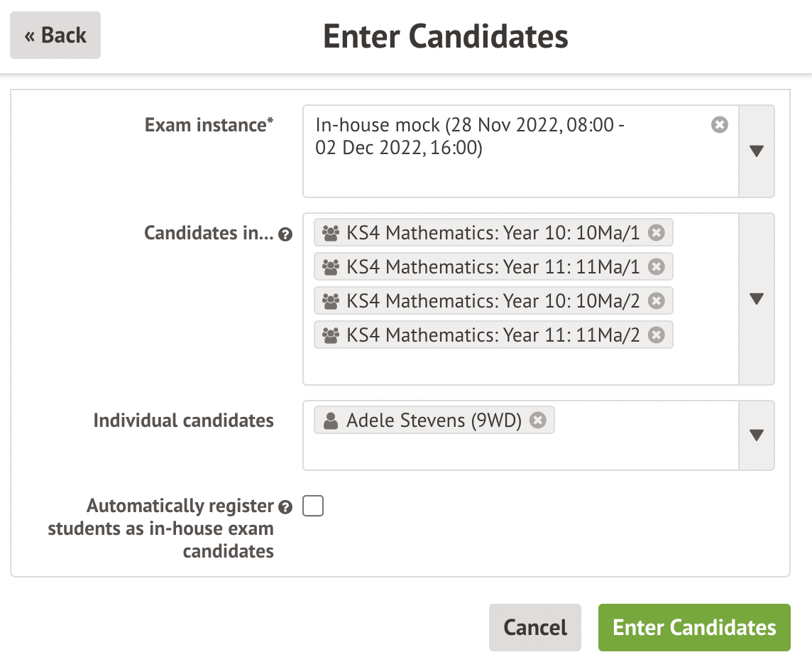Expand the Candidates in dropdown arrow
This screenshot has width=812, height=662.
[757, 299]
